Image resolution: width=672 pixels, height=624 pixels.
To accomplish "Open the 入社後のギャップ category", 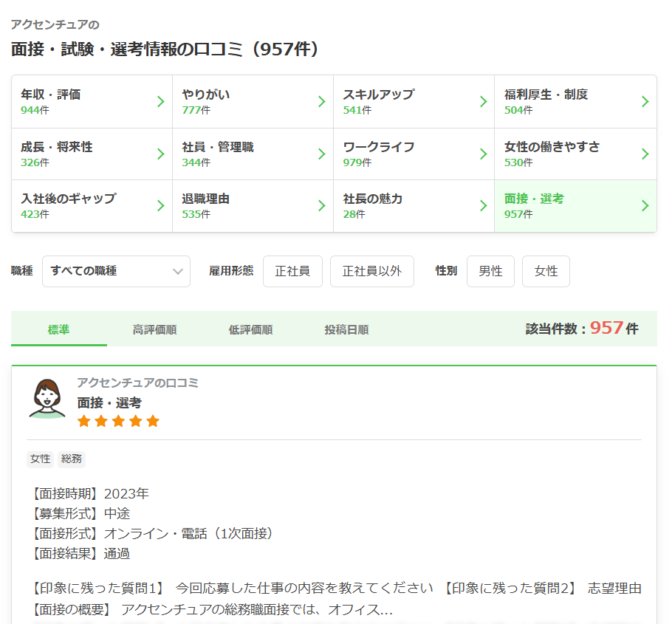I will 92,206.
